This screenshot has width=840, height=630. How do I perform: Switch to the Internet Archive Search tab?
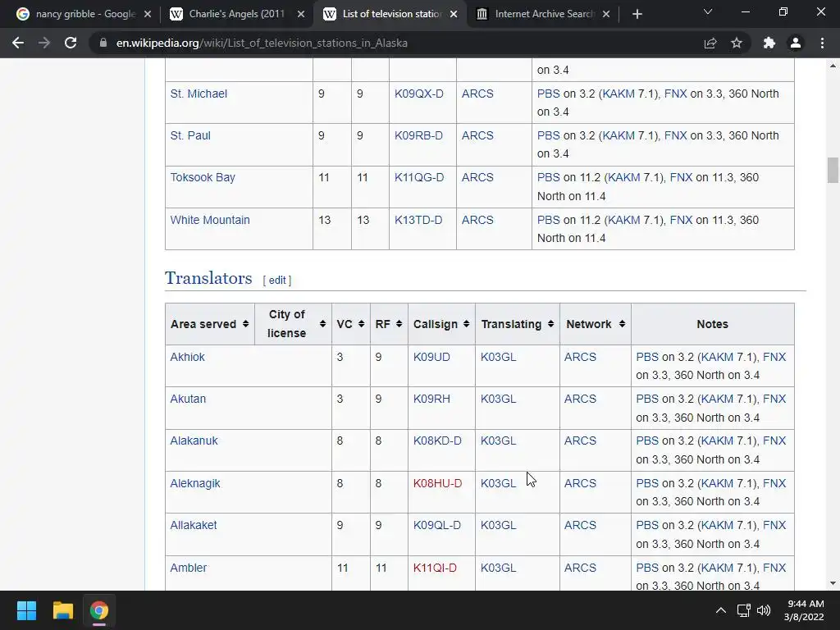coord(543,14)
